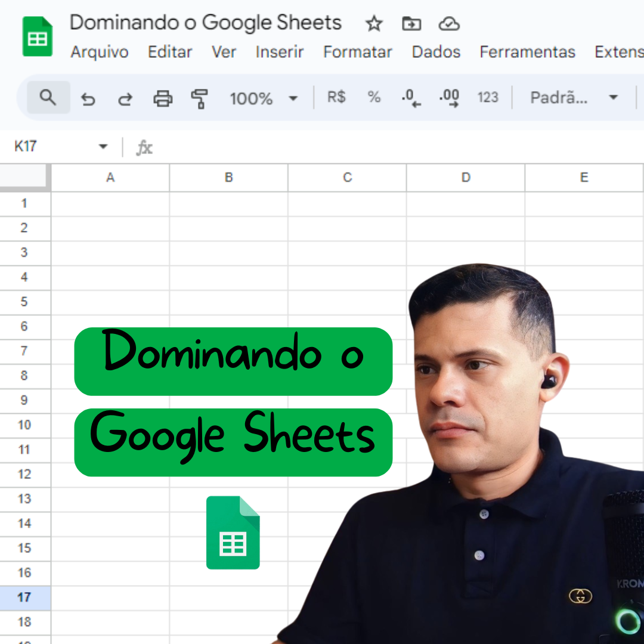Click the search icon in the toolbar
This screenshot has height=644, width=644.
point(48,97)
